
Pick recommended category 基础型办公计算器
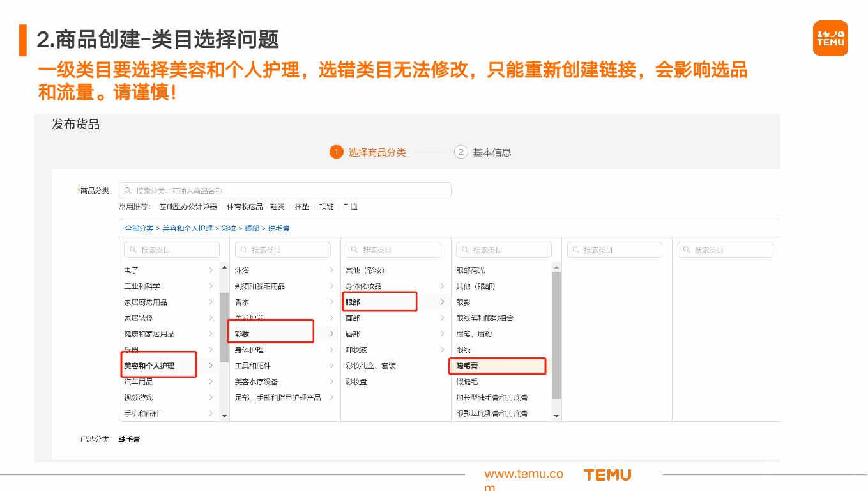click(188, 207)
